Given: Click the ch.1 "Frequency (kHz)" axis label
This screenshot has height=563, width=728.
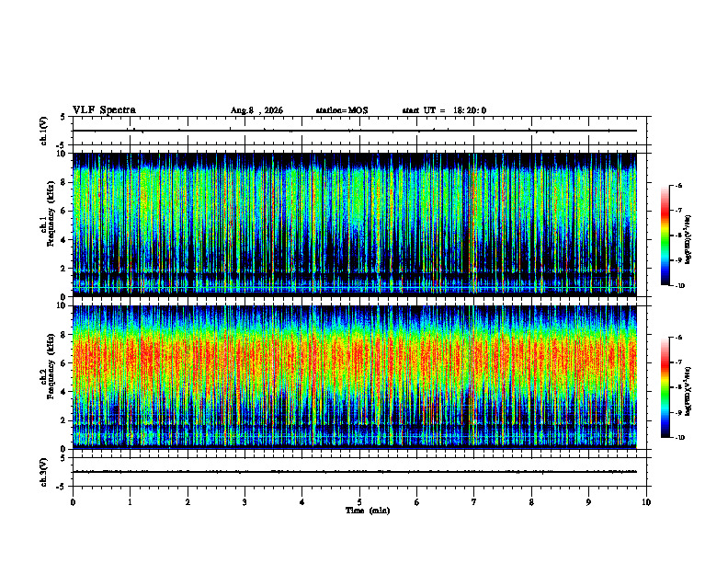Looking at the screenshot, I should tap(51, 213).
